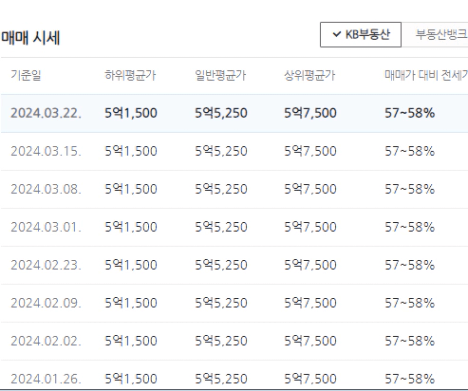Screen dimensions: 468x391
Task: Select the 2024.03.22. highlighted row
Action: [x=234, y=113]
